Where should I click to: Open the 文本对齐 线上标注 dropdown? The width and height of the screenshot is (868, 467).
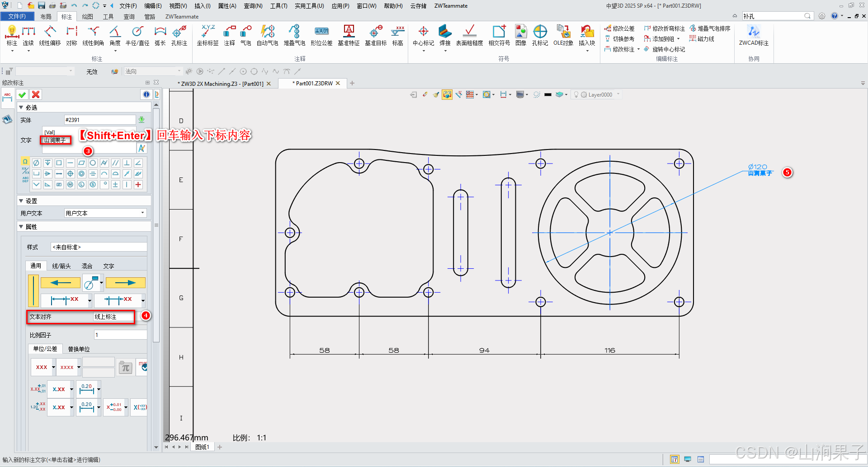pos(113,317)
